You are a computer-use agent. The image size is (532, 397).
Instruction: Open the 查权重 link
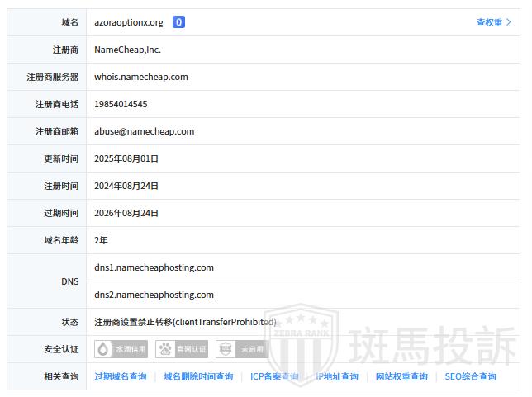[x=489, y=22]
